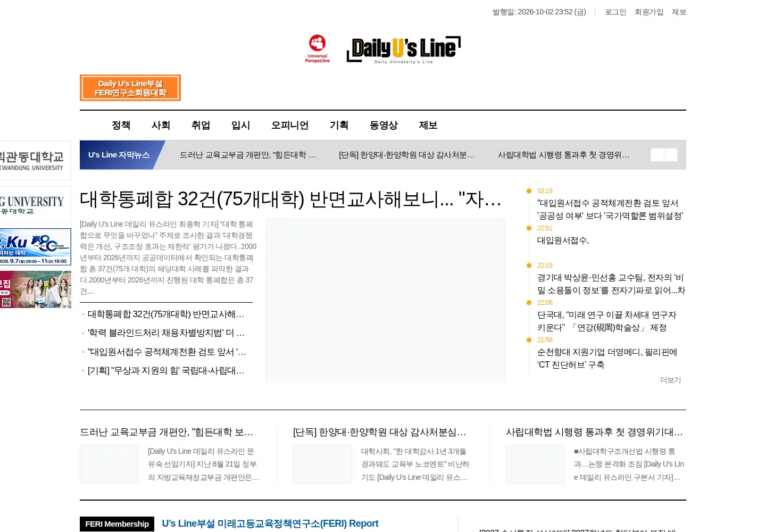
Task: Open the 22:06 단국대 연강학술상 story
Action: (607, 321)
